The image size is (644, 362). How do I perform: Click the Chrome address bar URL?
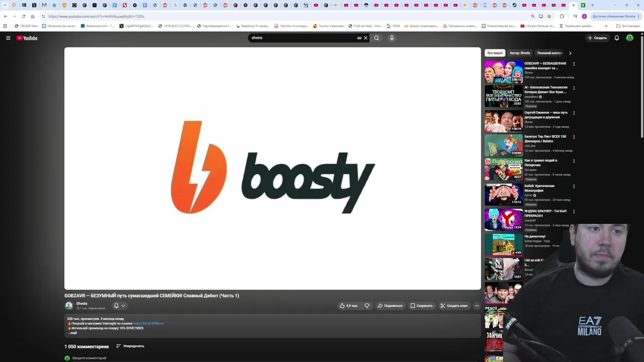tap(96, 16)
